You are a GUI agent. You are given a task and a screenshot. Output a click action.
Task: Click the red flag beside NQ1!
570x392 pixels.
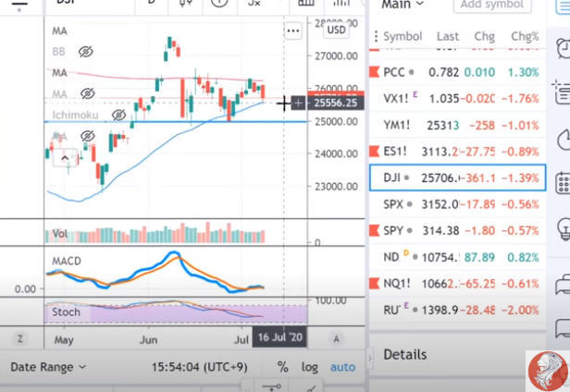(375, 284)
